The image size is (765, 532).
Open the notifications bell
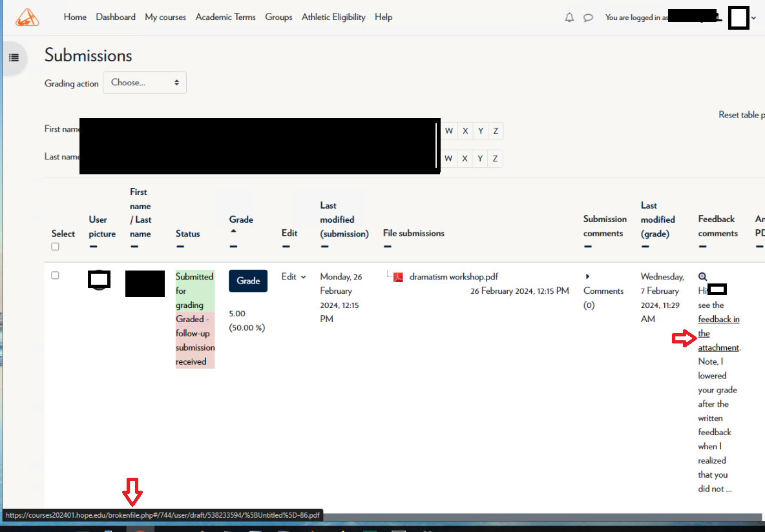coord(569,17)
